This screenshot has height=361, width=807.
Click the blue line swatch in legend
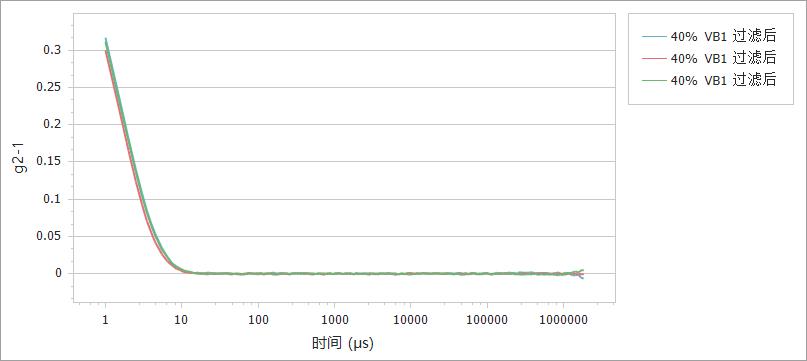click(x=654, y=37)
